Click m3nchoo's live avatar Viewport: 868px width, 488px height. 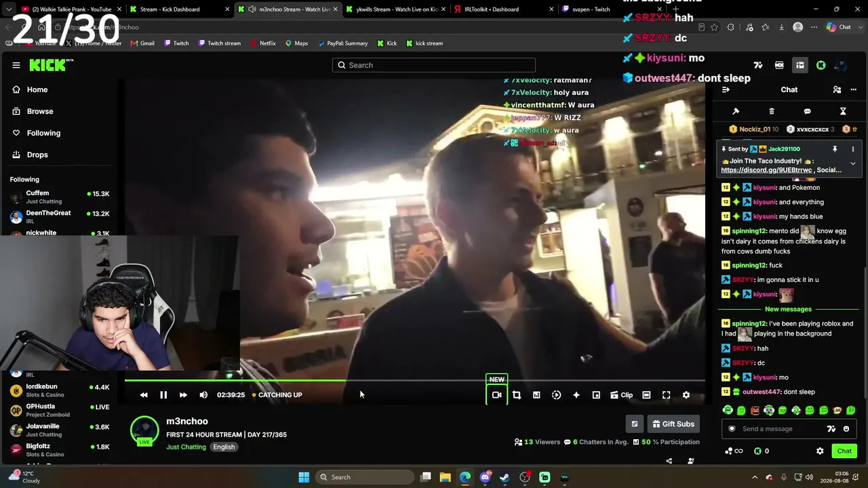click(144, 431)
